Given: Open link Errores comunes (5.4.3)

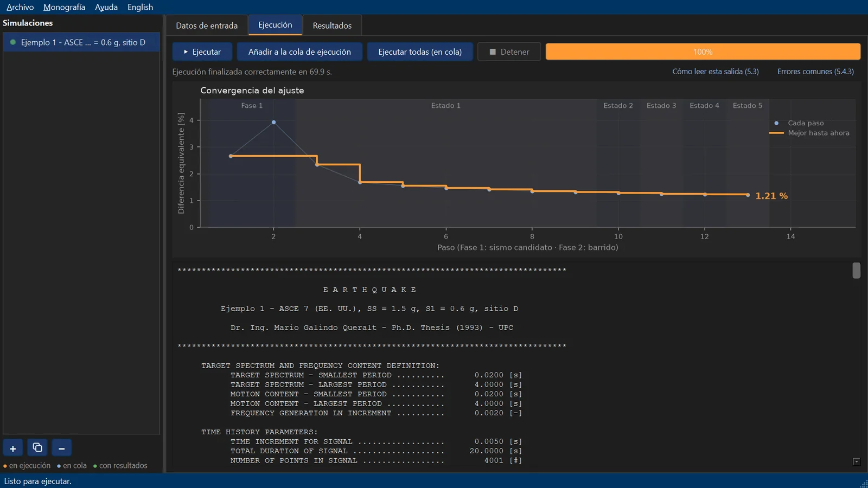Looking at the screenshot, I should (815, 72).
